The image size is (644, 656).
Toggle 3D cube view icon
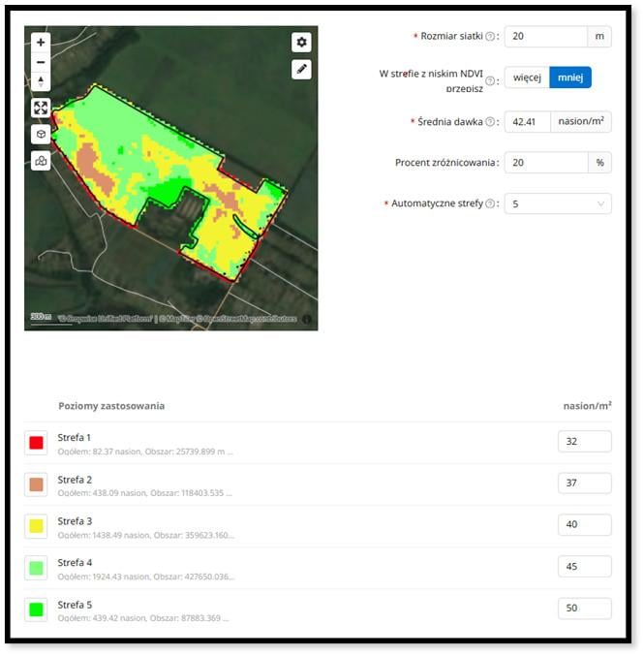(x=41, y=135)
